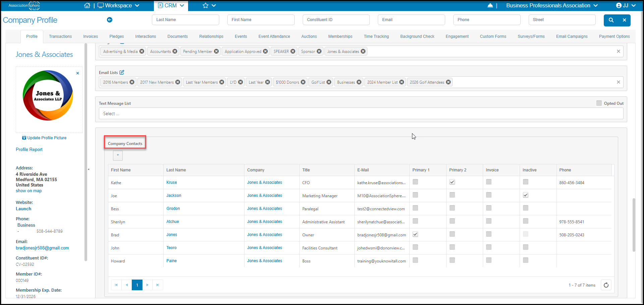644x305 pixels.
Task: Click show on map link
Action: [x=29, y=191]
